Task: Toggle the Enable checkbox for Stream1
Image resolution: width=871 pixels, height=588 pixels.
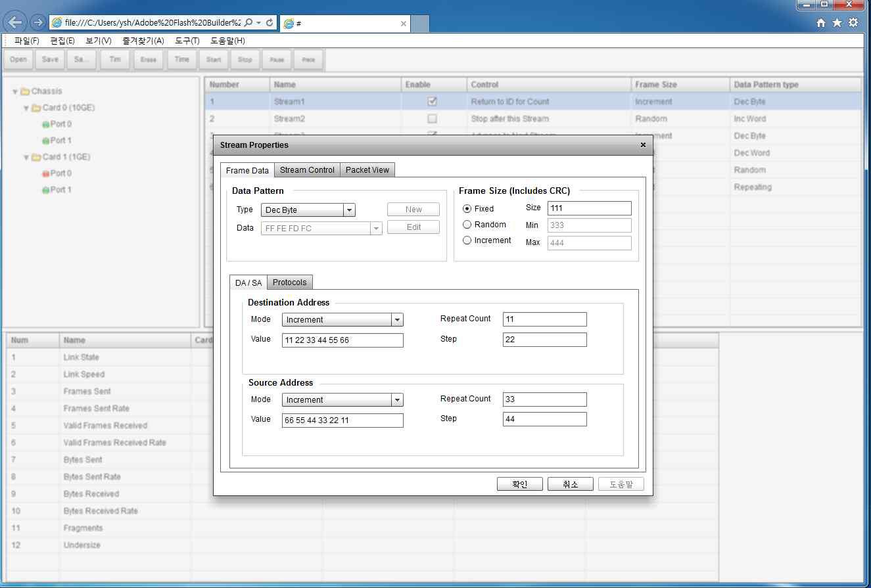Action: click(x=432, y=102)
